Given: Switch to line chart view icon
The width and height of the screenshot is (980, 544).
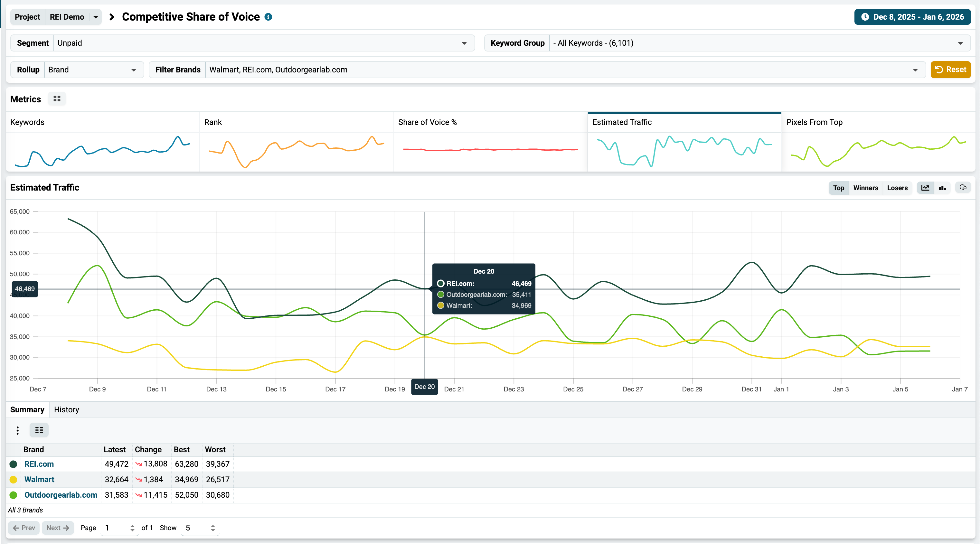Looking at the screenshot, I should pyautogui.click(x=925, y=188).
